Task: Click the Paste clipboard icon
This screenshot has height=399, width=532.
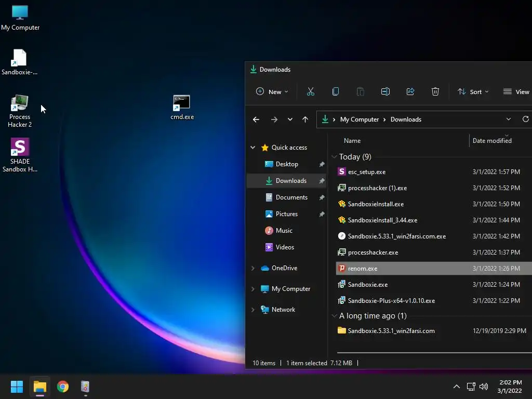Action: [x=361, y=91]
